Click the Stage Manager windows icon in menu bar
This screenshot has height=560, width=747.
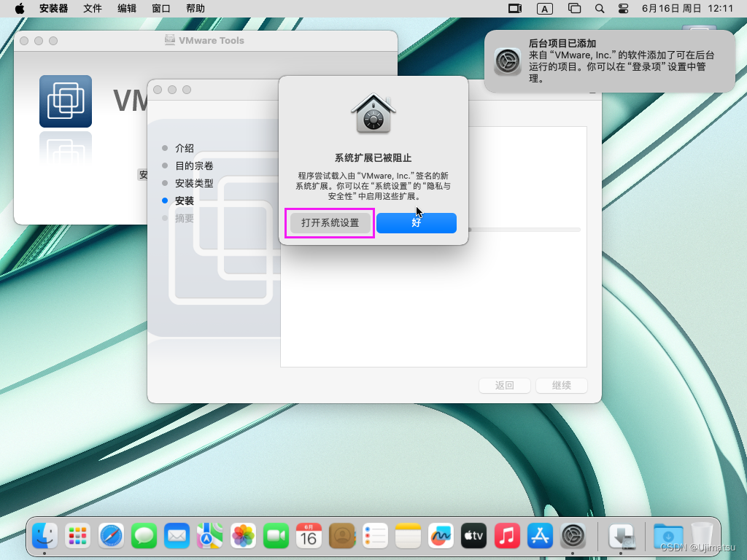pyautogui.click(x=575, y=9)
